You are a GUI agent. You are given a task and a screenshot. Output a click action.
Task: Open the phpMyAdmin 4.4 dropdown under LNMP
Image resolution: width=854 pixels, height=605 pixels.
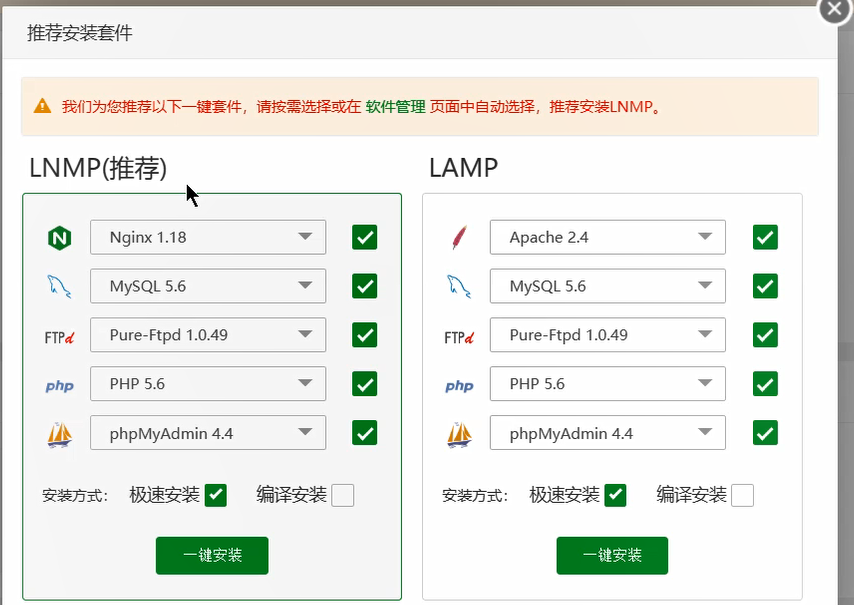(x=207, y=433)
